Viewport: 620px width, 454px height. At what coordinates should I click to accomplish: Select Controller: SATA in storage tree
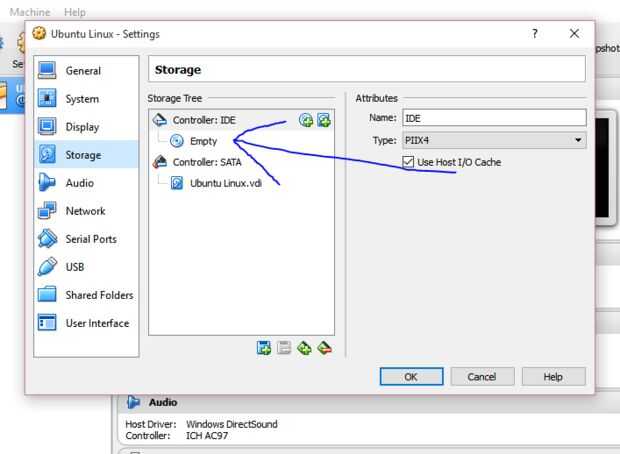coord(207,162)
